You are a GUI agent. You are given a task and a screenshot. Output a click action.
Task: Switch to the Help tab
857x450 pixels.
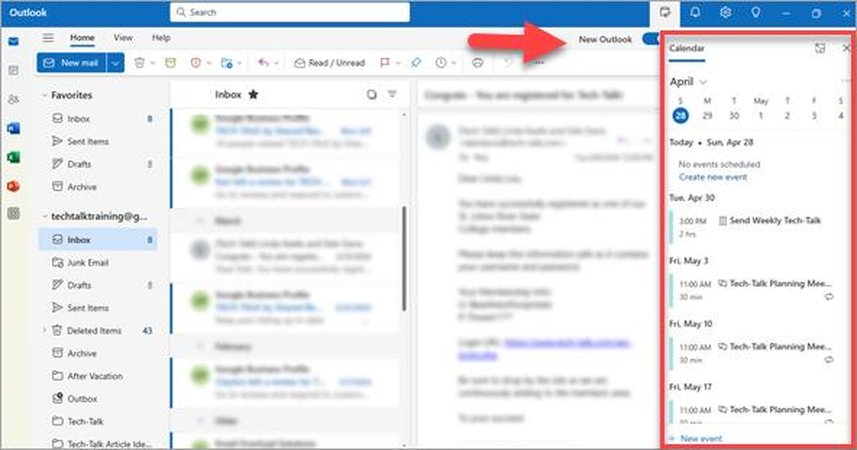tap(161, 38)
